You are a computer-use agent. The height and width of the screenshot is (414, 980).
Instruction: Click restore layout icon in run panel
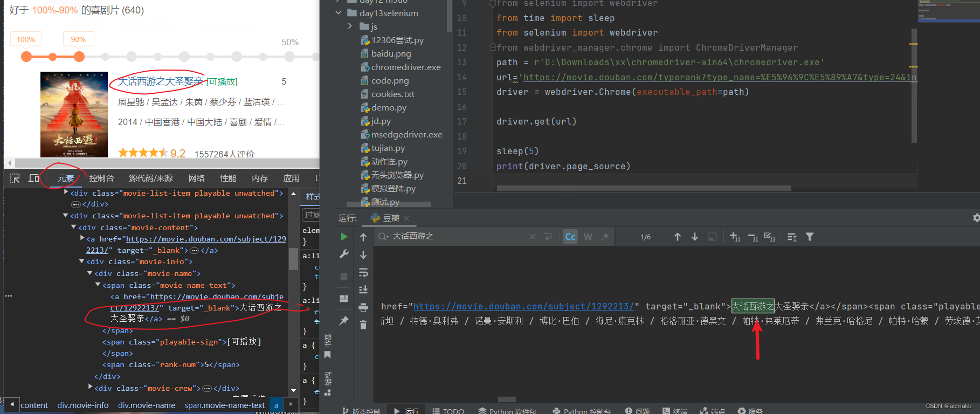tap(344, 299)
